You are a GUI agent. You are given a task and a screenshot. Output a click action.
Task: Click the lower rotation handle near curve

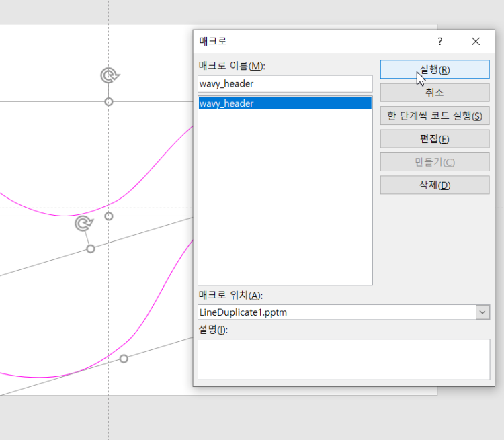pos(84,224)
